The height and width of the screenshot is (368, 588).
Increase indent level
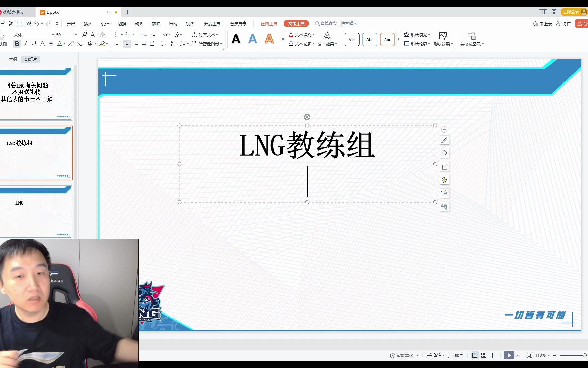click(152, 35)
